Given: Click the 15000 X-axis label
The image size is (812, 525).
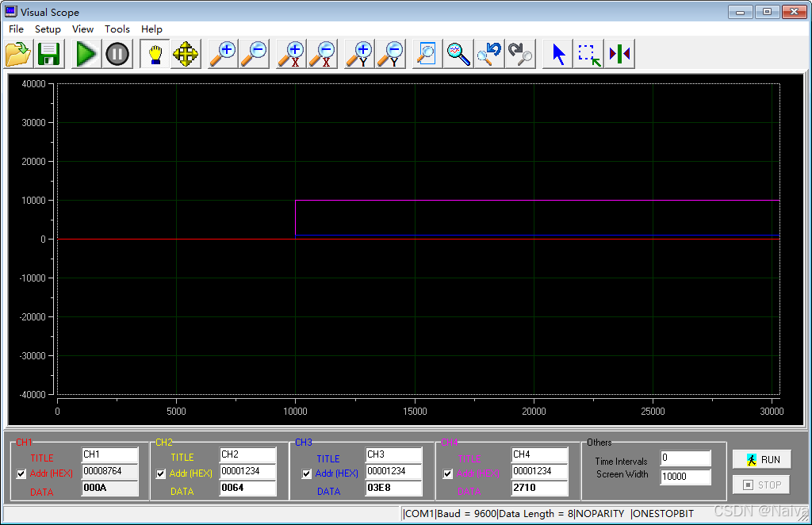Looking at the screenshot, I should coord(415,411).
